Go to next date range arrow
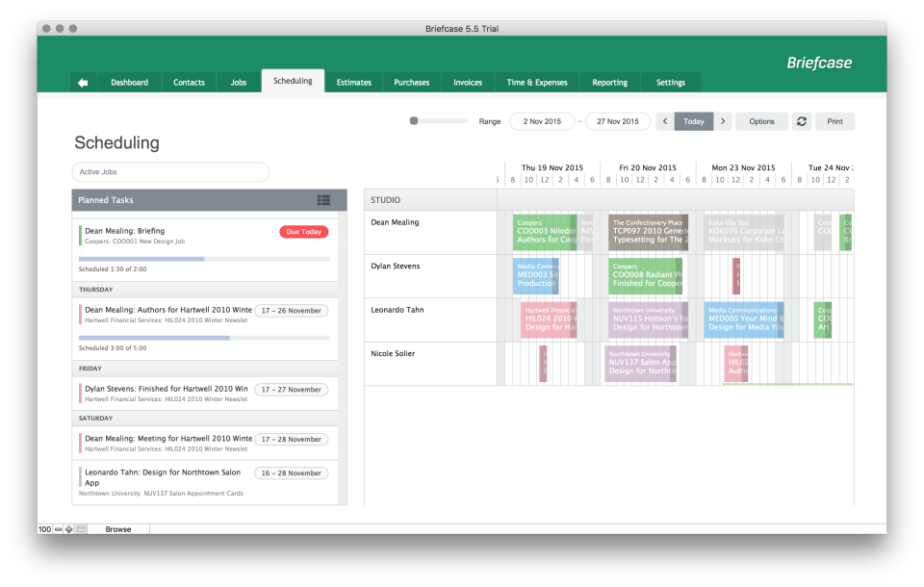 723,121
